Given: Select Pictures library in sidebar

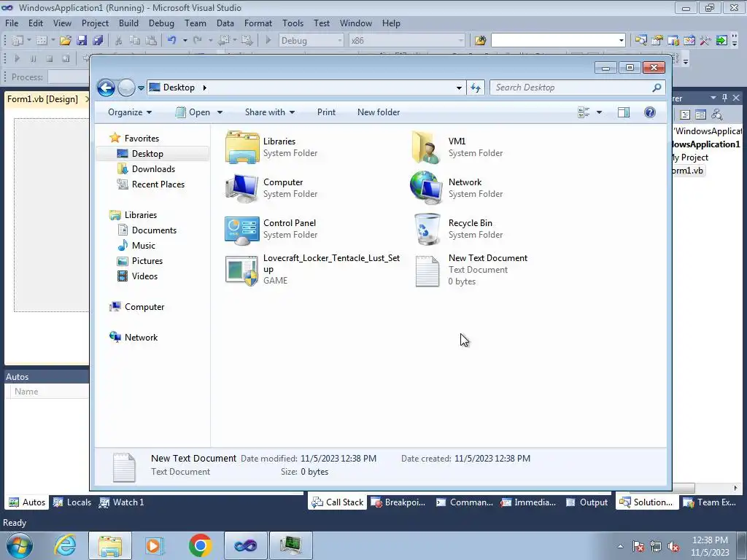Looking at the screenshot, I should [x=140, y=261].
